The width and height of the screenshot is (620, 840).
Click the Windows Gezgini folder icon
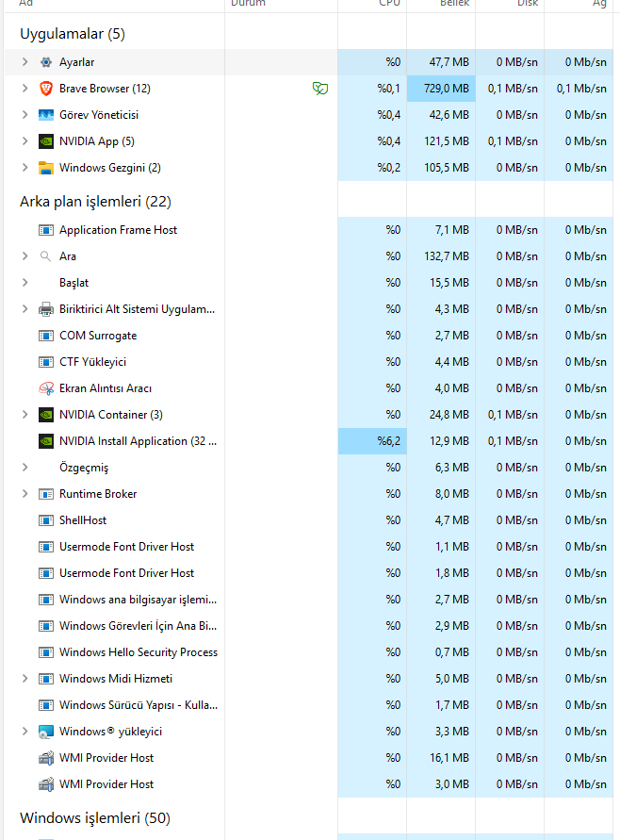point(46,168)
